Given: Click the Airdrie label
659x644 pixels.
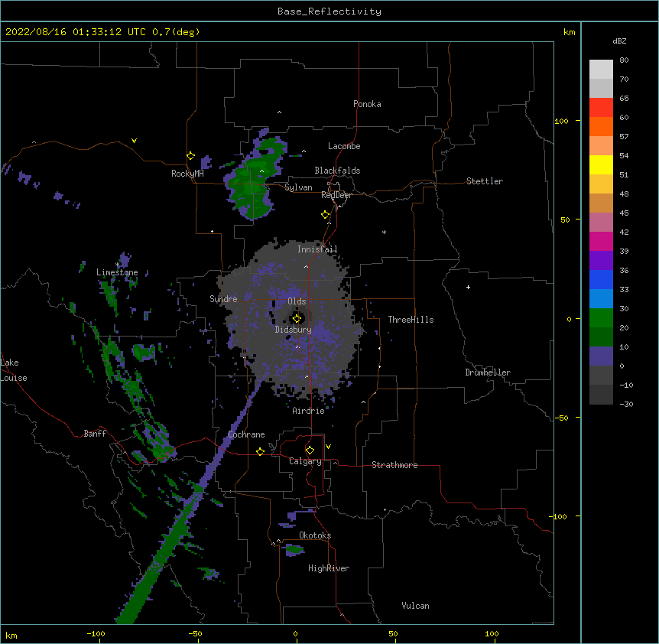Looking at the screenshot, I should 309,411.
